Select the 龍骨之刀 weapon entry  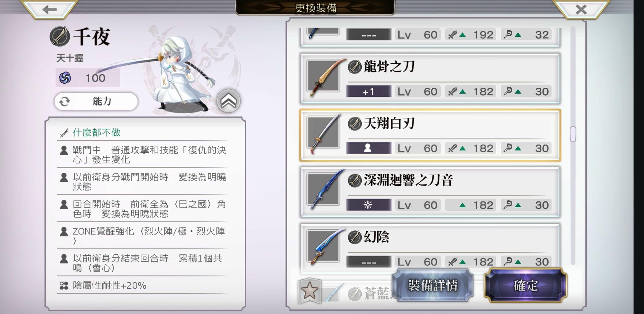[430, 78]
